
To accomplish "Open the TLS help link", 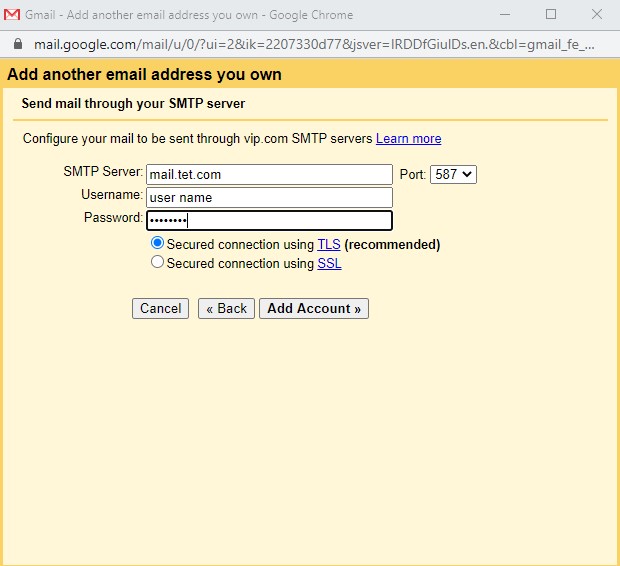I will tap(329, 244).
